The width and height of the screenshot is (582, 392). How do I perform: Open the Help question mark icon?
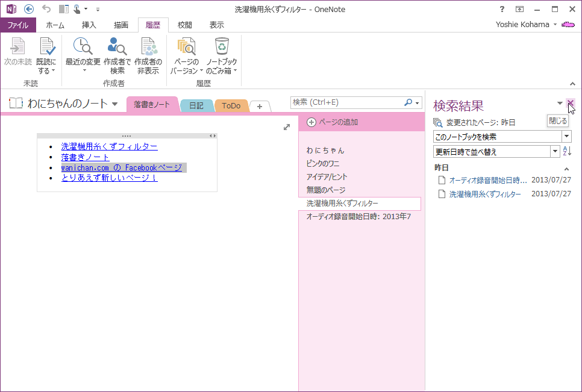point(502,9)
